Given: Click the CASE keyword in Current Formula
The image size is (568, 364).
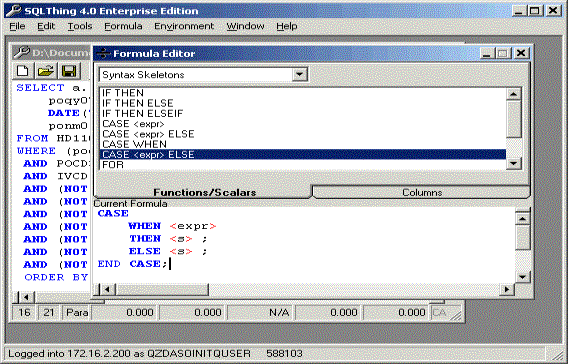Looking at the screenshot, I should [x=113, y=213].
